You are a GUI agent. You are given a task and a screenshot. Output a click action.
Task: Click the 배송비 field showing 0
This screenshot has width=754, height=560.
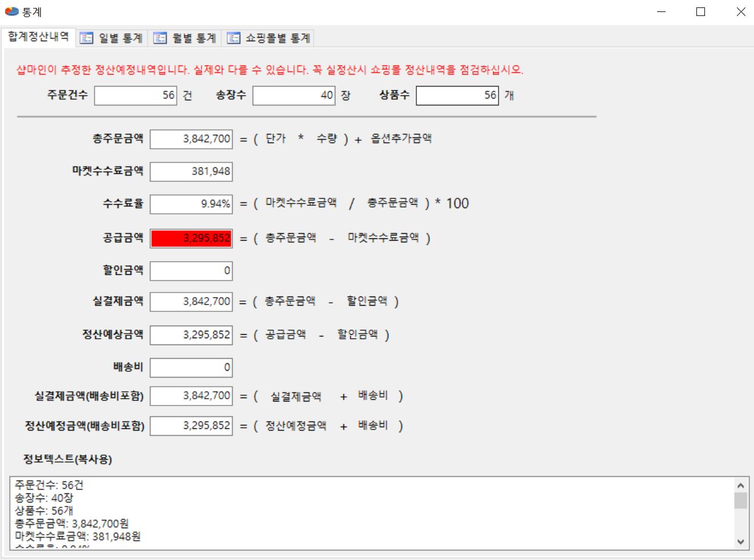point(192,368)
